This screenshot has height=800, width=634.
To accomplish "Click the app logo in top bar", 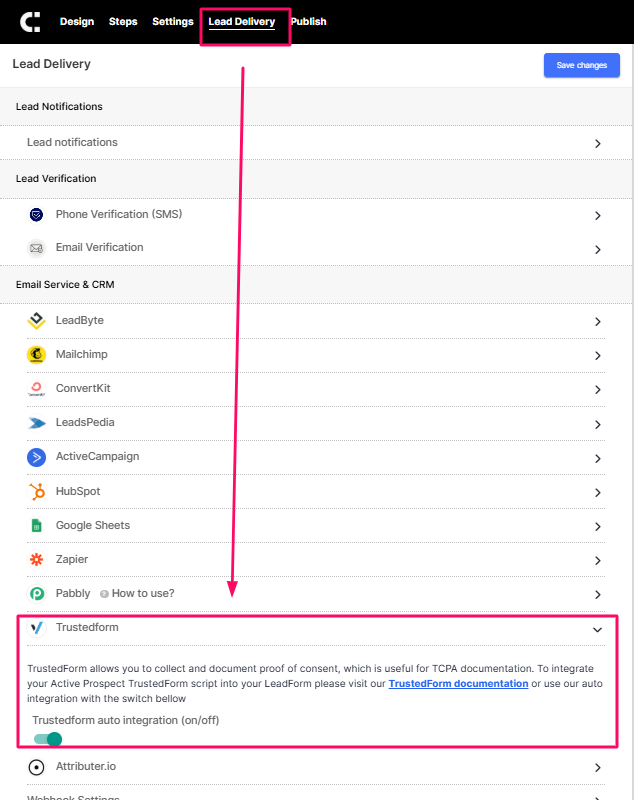I will [x=30, y=22].
